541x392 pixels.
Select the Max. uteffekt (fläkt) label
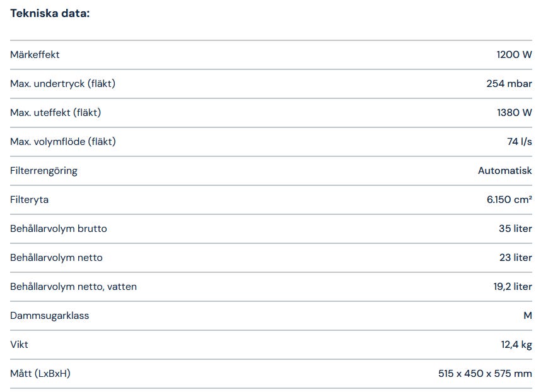(x=55, y=113)
